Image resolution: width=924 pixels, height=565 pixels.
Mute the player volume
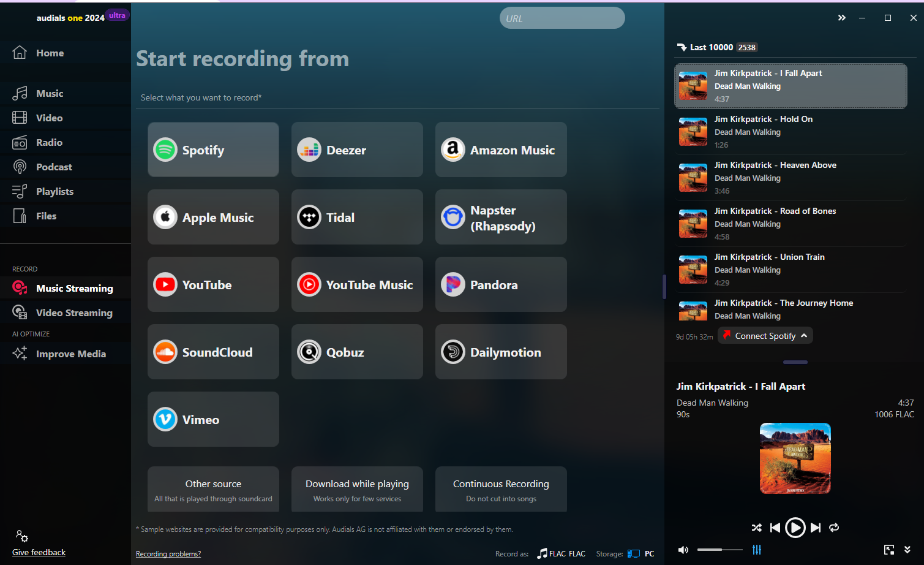click(x=683, y=550)
